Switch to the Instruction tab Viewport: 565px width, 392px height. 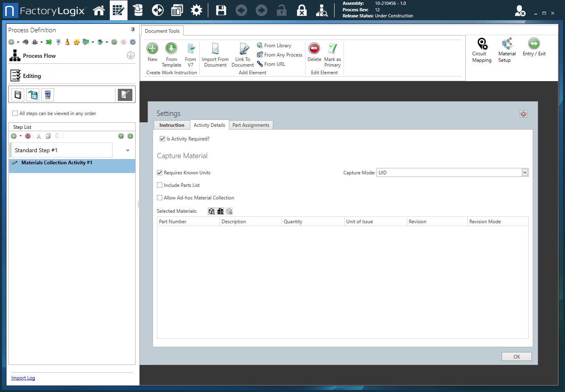172,125
